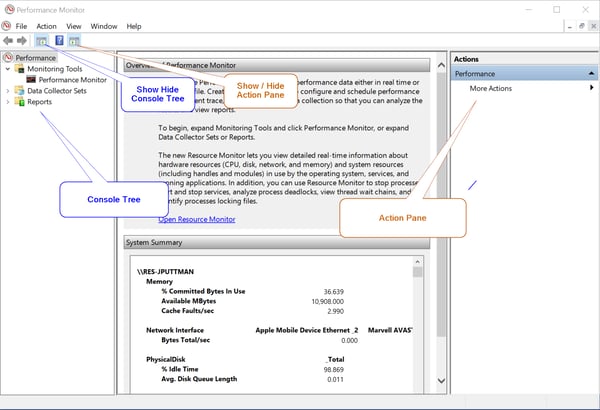Open the File menu

coord(21,26)
